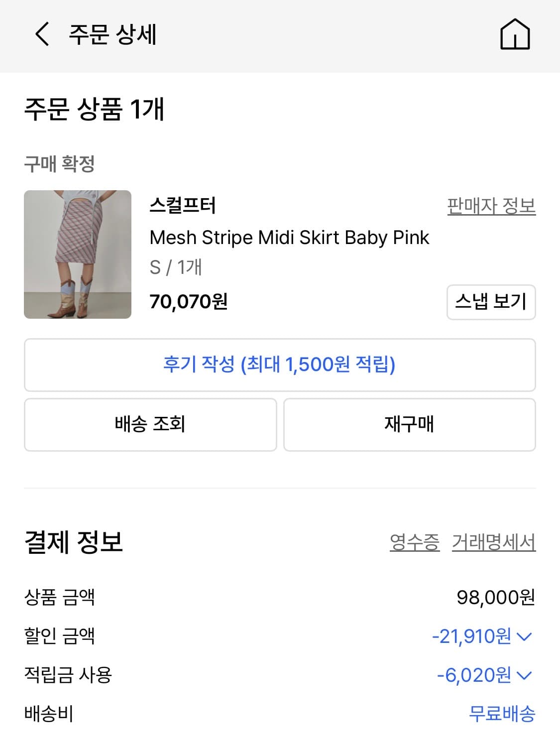Track delivery with 배송 조회
Image resolution: width=560 pixels, height=747 pixels.
pyautogui.click(x=150, y=425)
